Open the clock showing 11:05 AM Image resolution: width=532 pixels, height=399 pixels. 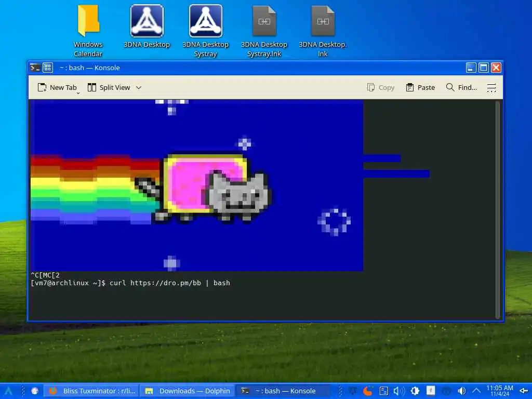point(500,391)
